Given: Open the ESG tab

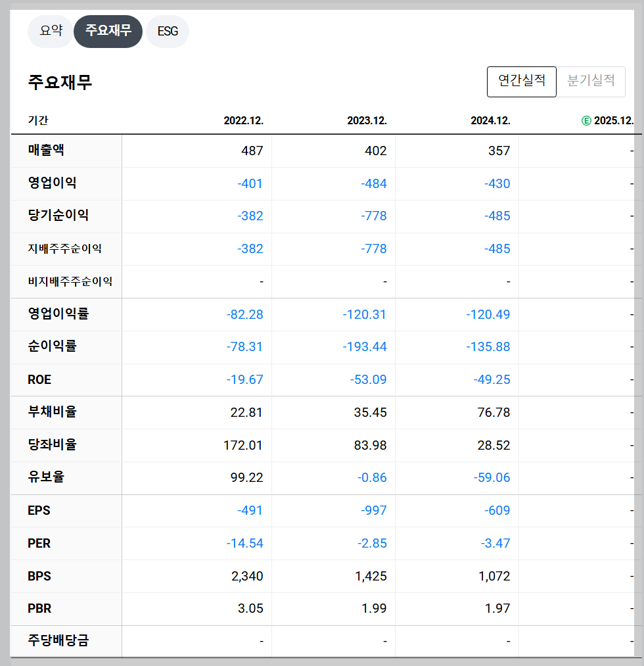Looking at the screenshot, I should [x=167, y=31].
